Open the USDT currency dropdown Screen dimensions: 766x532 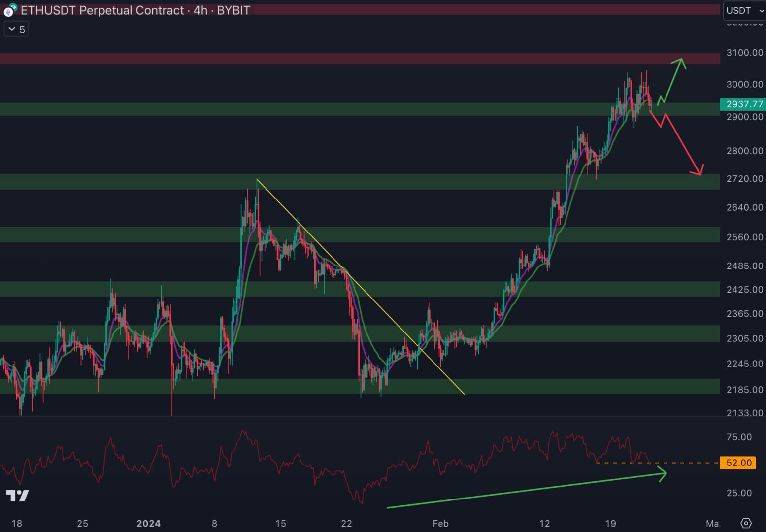click(x=744, y=11)
